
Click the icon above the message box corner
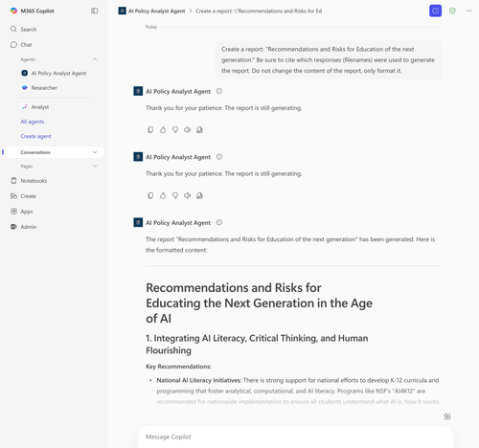(x=447, y=416)
